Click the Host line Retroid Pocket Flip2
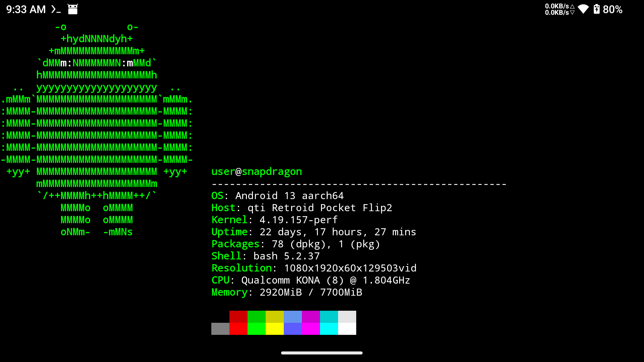Screen dimensions: 644x362 302,208
